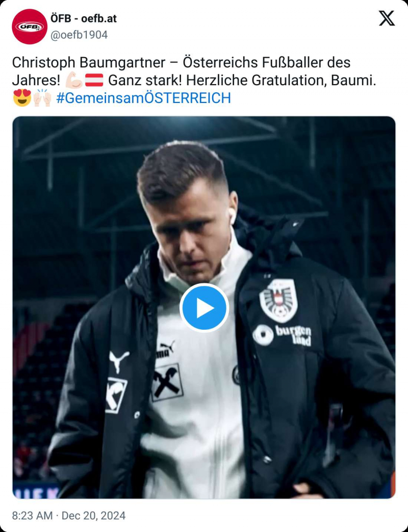This screenshot has width=408, height=532.
Task: Click the flexed bicep emoji
Action: (73, 81)
